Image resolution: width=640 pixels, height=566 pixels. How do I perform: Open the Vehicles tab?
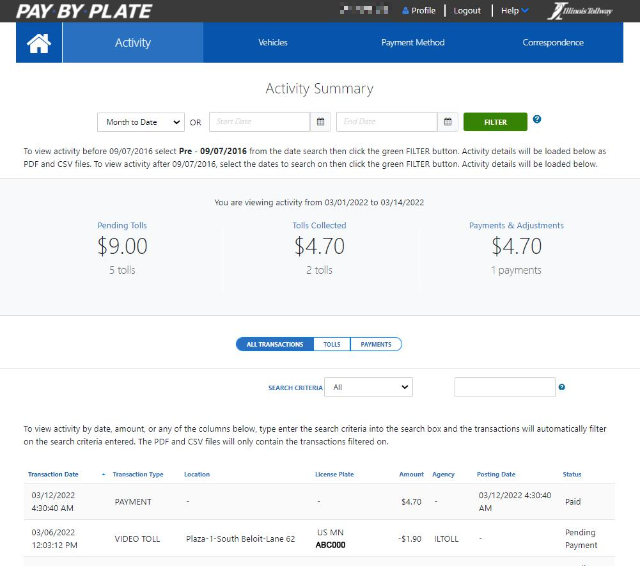click(x=273, y=43)
